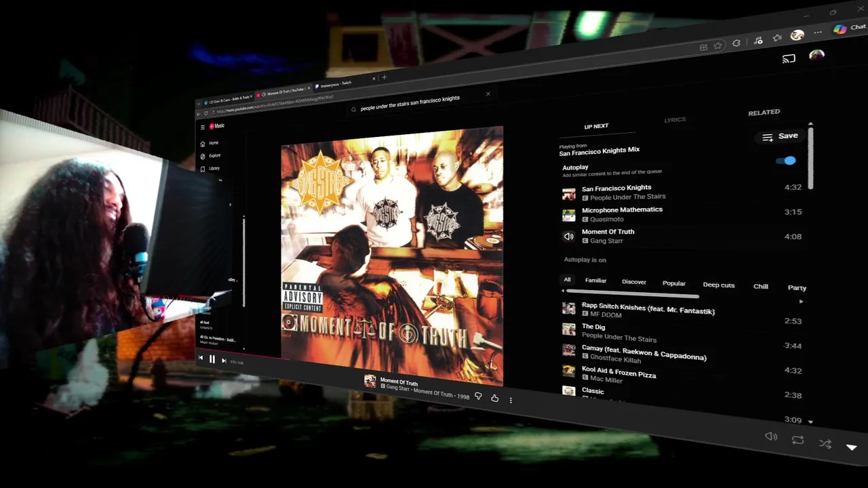Click the speaker icon on the Moment Of Truth row
Image resolution: width=868 pixels, height=488 pixels.
568,237
